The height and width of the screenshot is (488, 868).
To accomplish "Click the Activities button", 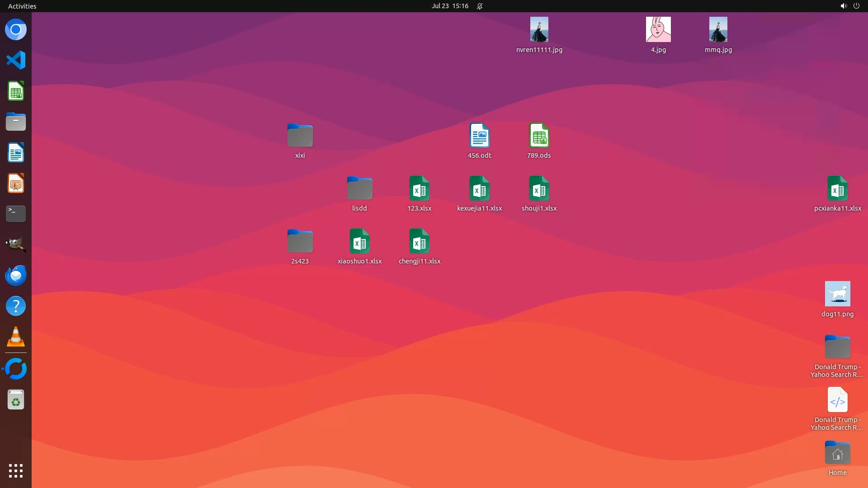I will [22, 6].
